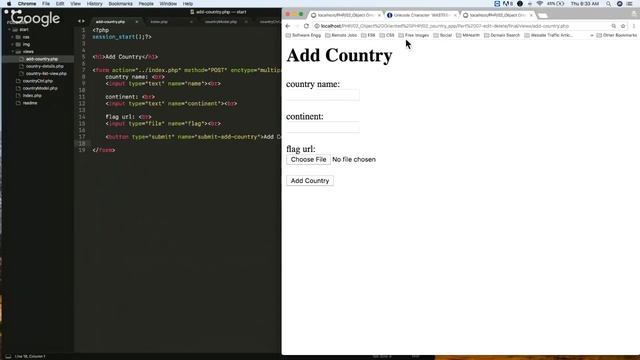Click the editor status bar panel icon
640x360 pixels.
(8, 356)
